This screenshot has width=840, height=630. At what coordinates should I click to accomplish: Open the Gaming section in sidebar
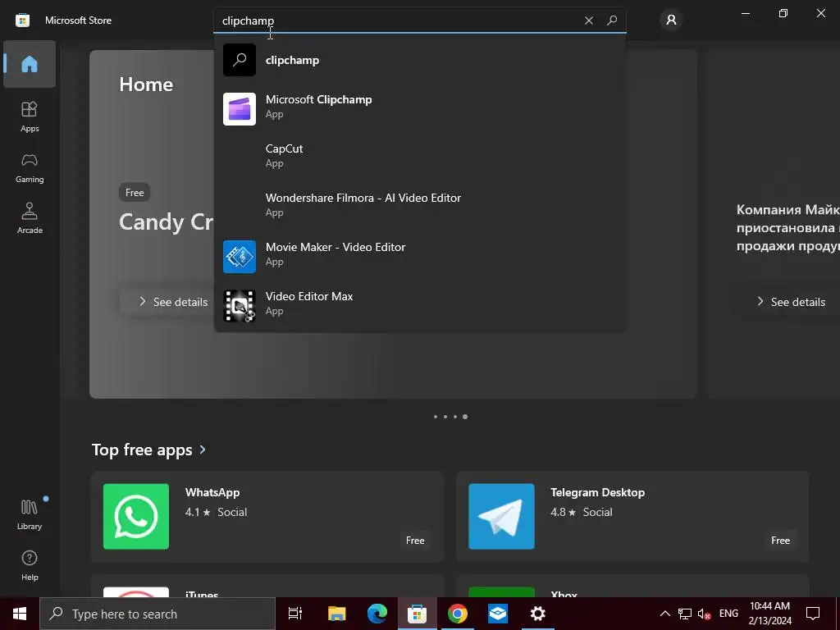point(30,167)
